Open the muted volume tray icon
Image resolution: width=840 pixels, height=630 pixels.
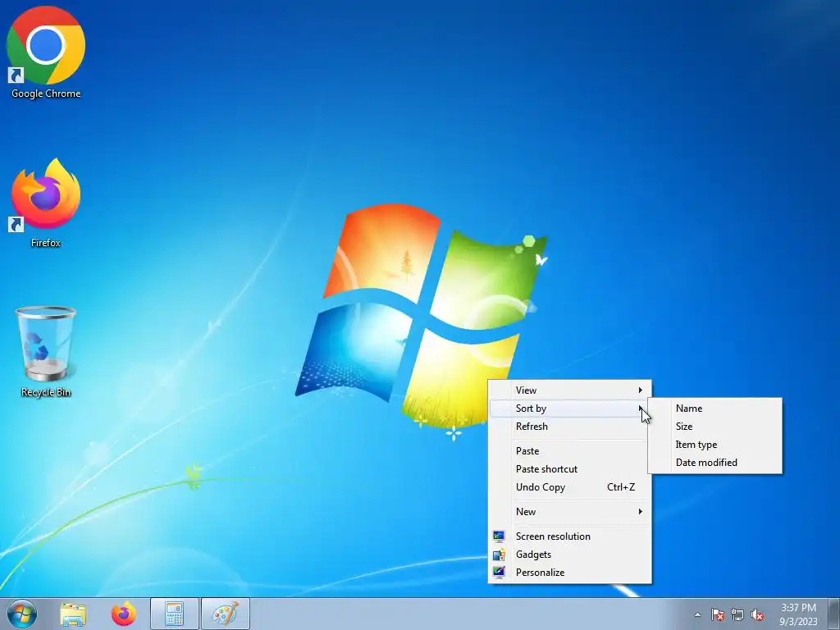757,614
